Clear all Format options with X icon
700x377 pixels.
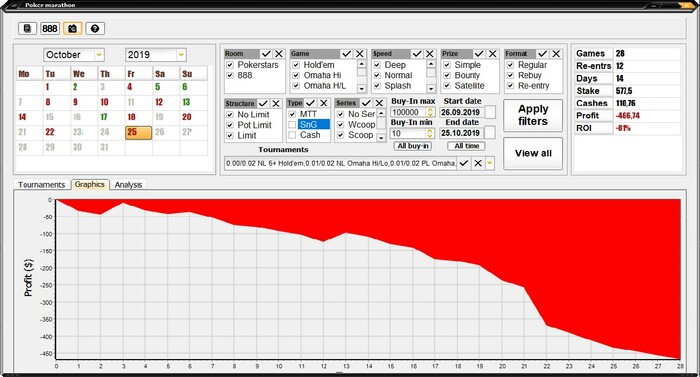coord(556,54)
